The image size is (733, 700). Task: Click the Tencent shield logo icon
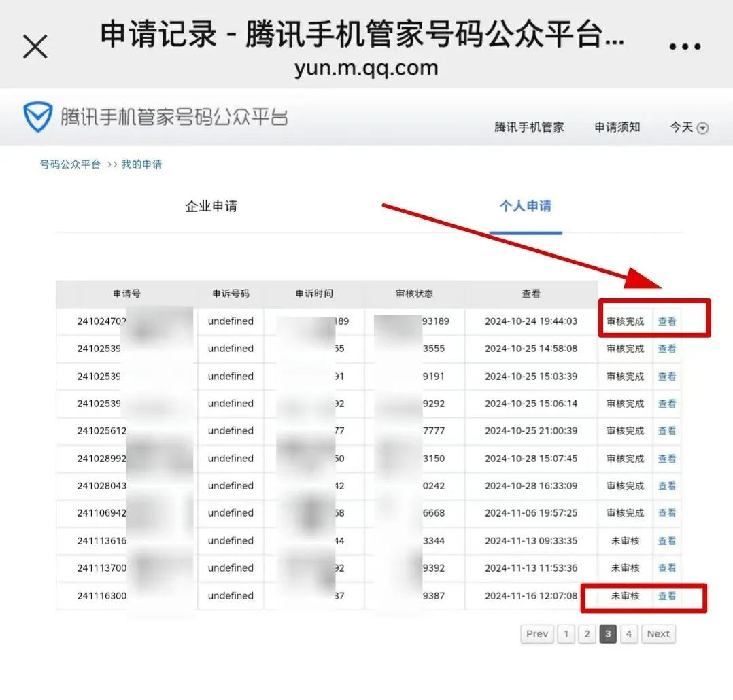click(38, 116)
